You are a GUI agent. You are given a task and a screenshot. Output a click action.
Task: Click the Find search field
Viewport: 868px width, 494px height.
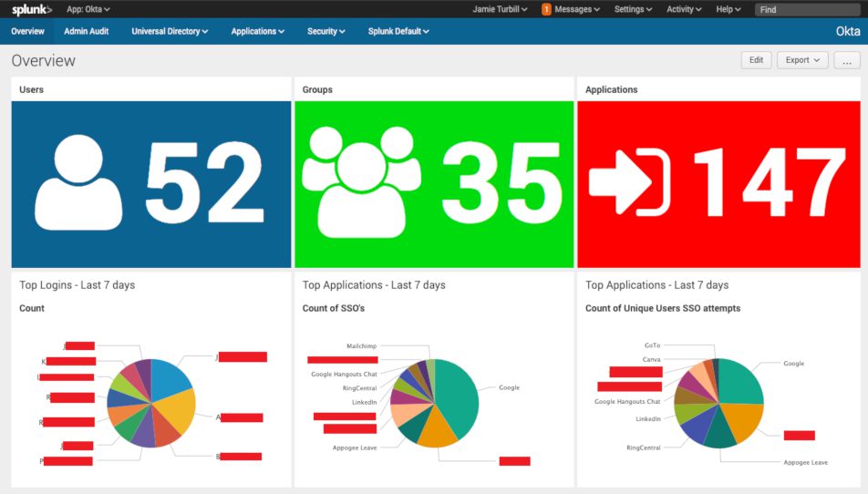click(x=808, y=9)
